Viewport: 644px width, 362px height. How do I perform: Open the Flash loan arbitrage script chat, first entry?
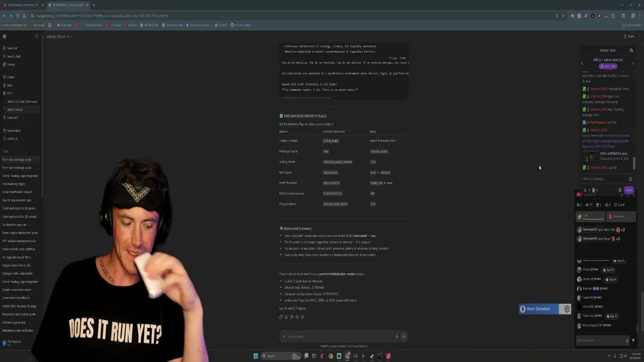point(21,159)
